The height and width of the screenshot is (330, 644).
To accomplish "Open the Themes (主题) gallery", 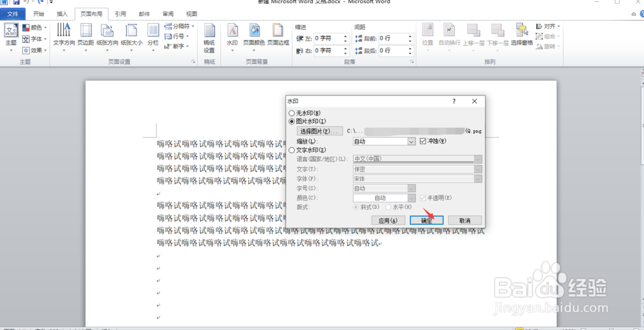I will coord(11,37).
